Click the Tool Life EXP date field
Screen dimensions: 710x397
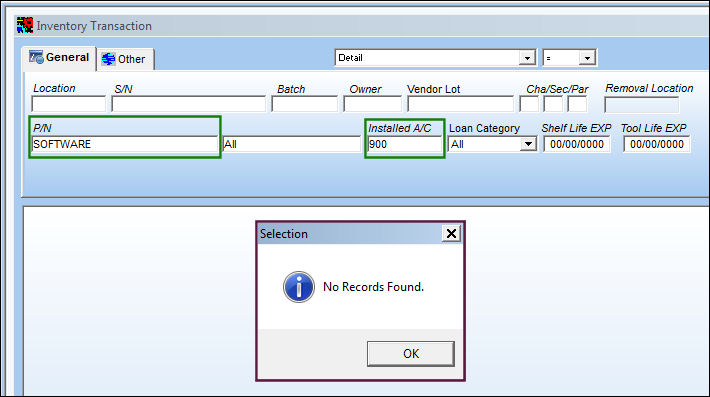(x=657, y=144)
